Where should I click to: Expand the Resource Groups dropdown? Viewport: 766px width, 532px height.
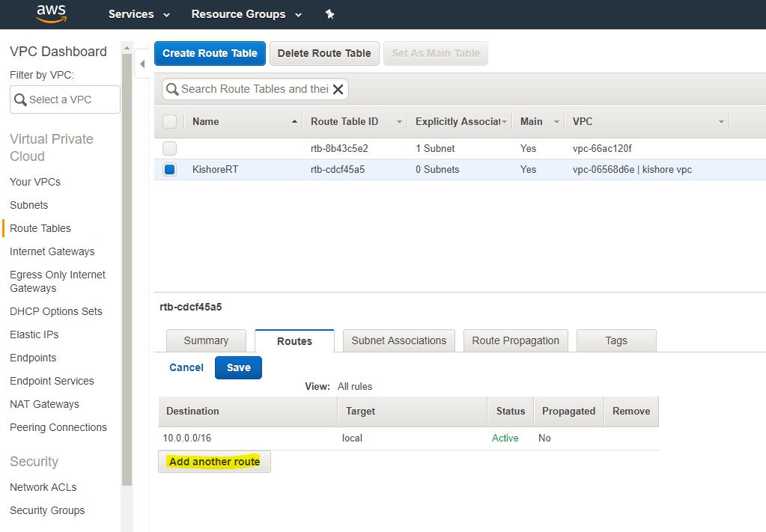pos(246,14)
